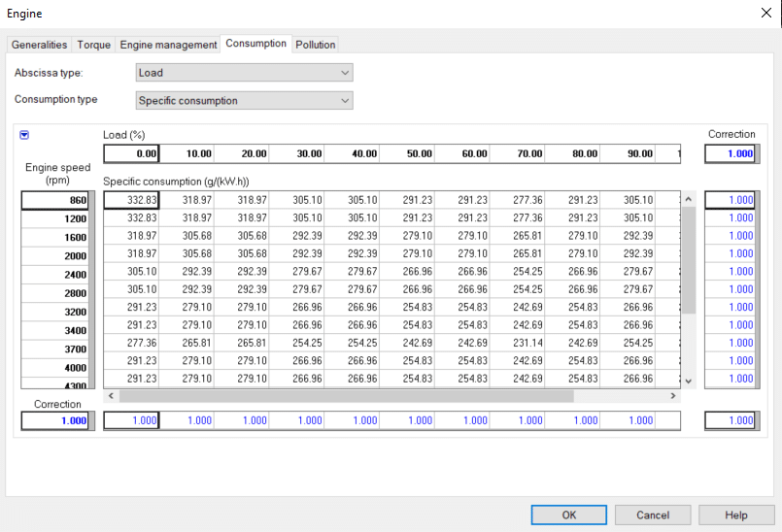The image size is (782, 532).
Task: Select the Consumption tab
Action: (255, 44)
